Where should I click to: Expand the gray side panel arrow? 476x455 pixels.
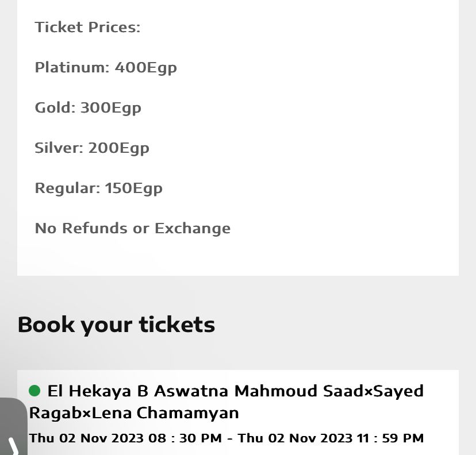tap(13, 444)
